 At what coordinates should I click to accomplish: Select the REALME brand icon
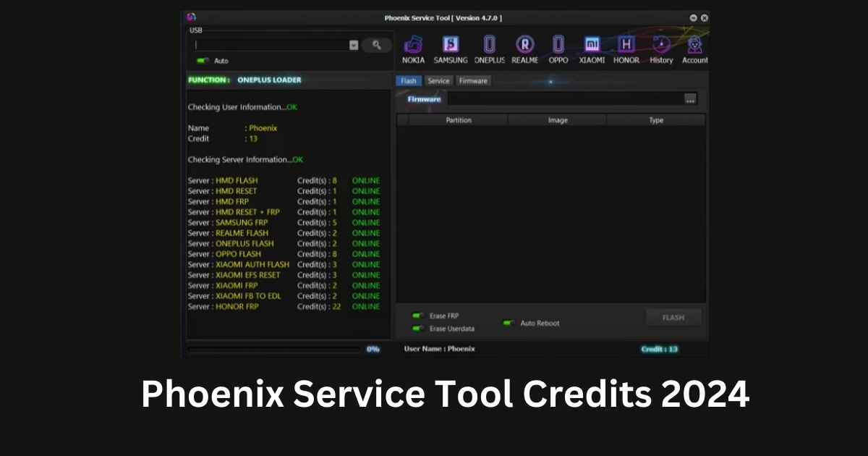[524, 49]
